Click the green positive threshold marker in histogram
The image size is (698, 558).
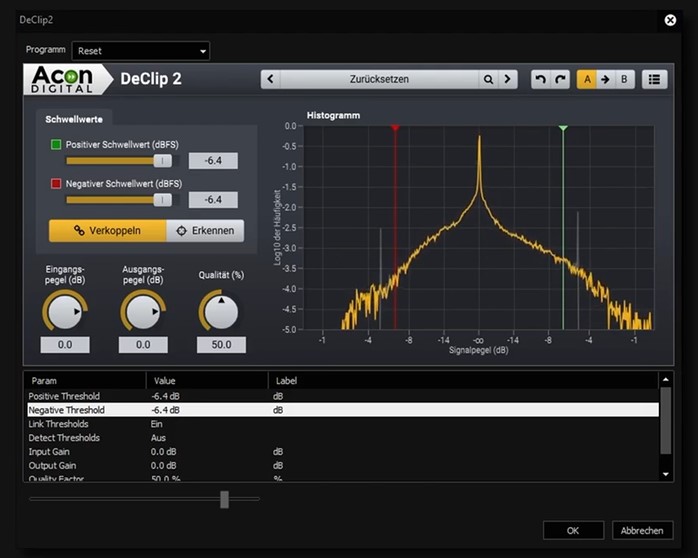click(x=563, y=129)
